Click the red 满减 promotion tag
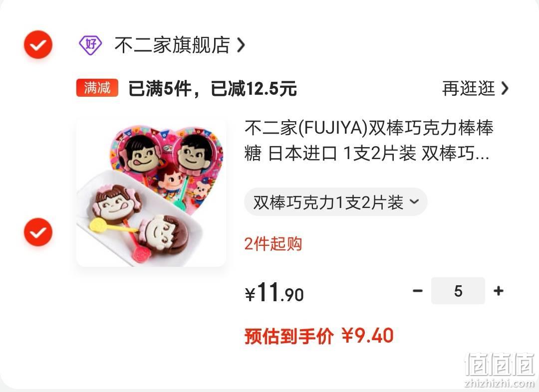This screenshot has height=392, width=539. tap(97, 88)
